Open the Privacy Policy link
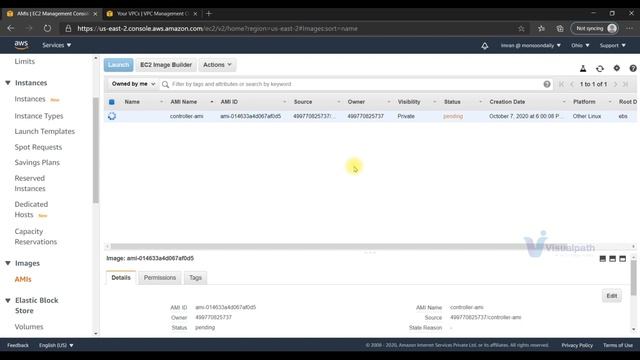This screenshot has width=640, height=360. [x=577, y=345]
